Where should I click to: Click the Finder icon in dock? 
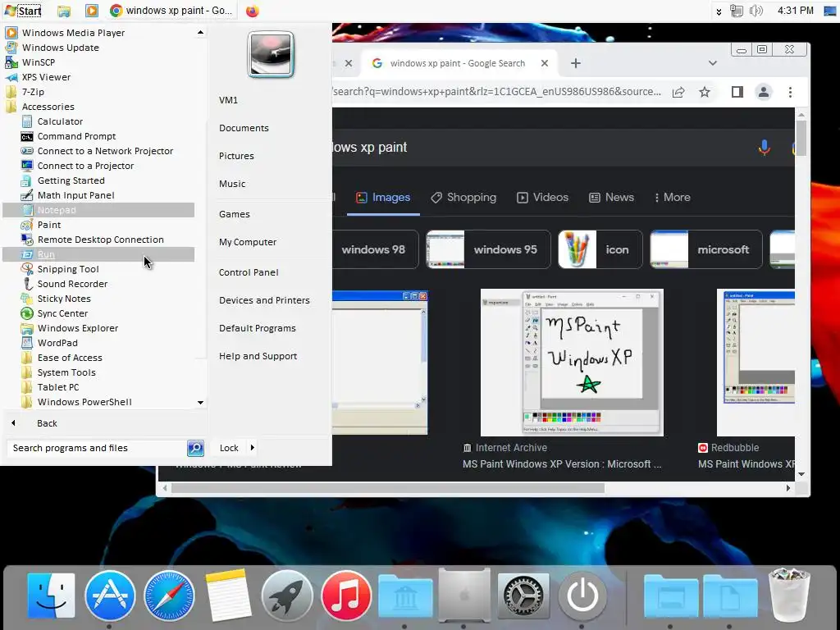click(51, 596)
